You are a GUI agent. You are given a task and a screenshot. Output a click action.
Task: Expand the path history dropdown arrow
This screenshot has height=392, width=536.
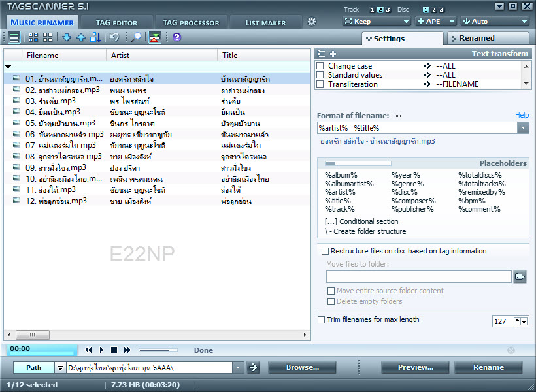238,368
